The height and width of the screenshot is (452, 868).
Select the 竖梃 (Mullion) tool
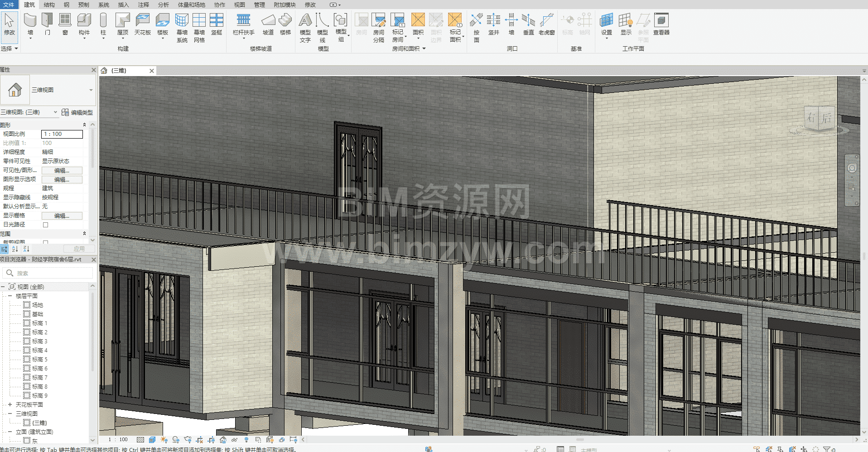tap(217, 25)
